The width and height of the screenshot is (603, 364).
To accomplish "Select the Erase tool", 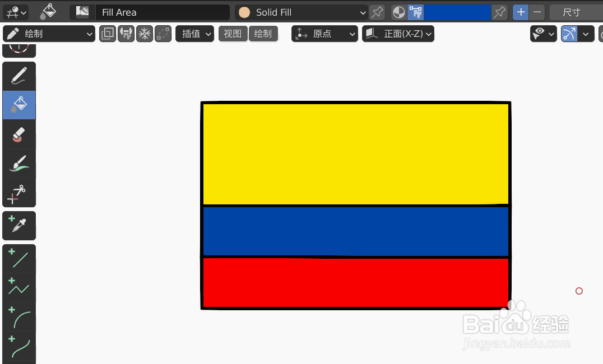I will point(19,134).
